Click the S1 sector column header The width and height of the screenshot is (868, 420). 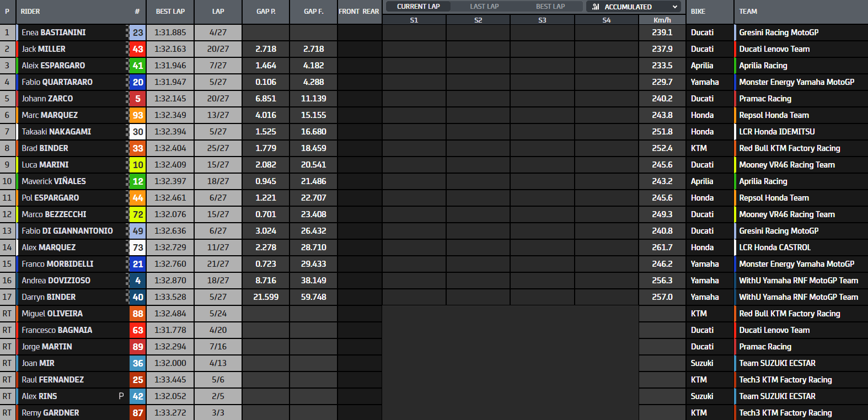pos(414,20)
